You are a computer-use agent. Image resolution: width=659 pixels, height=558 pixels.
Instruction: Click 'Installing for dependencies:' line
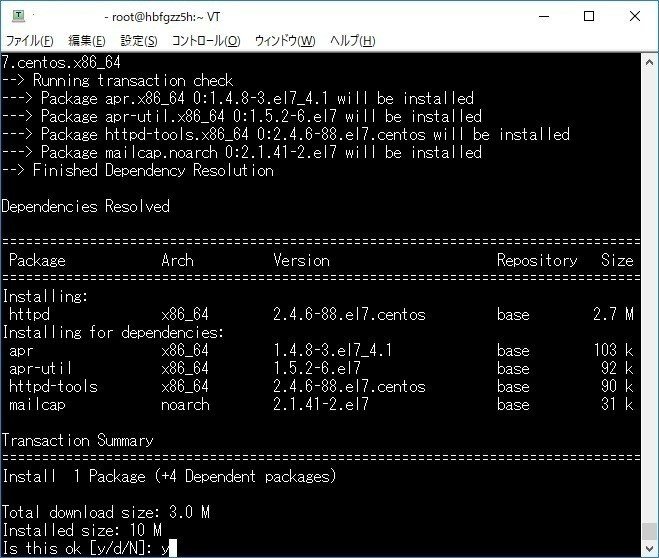(113, 332)
